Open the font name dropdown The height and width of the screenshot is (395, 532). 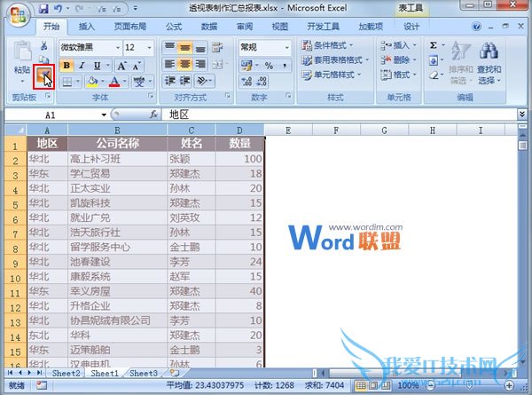[118, 48]
